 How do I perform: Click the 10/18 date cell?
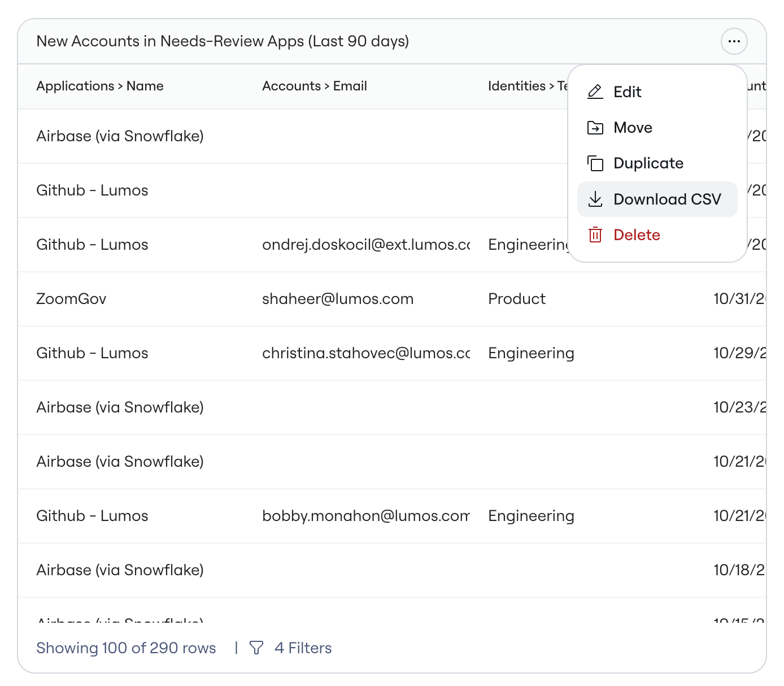(x=739, y=570)
